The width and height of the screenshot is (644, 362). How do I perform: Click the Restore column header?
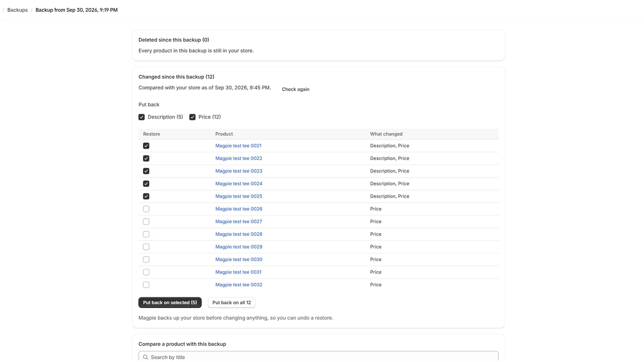pyautogui.click(x=152, y=134)
